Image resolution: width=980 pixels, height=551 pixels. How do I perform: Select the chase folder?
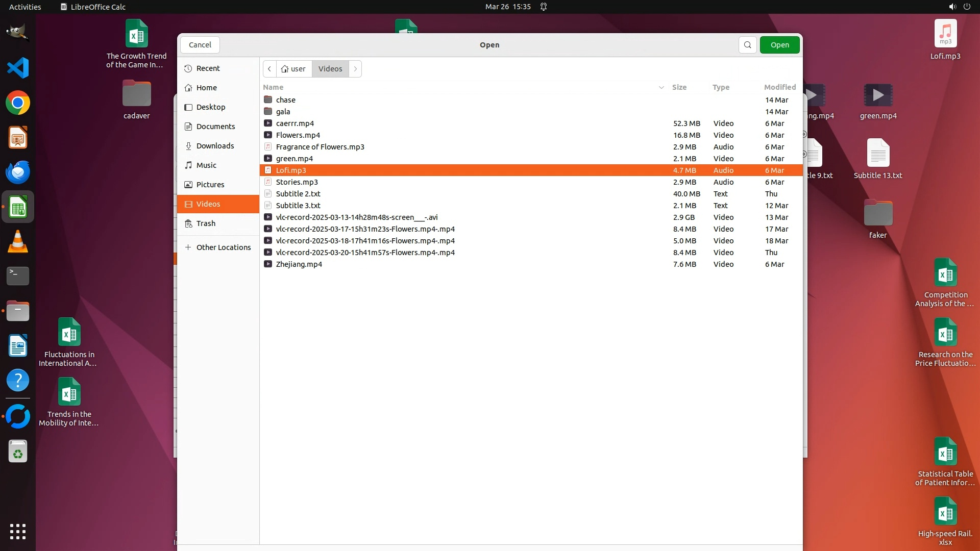tap(286, 100)
